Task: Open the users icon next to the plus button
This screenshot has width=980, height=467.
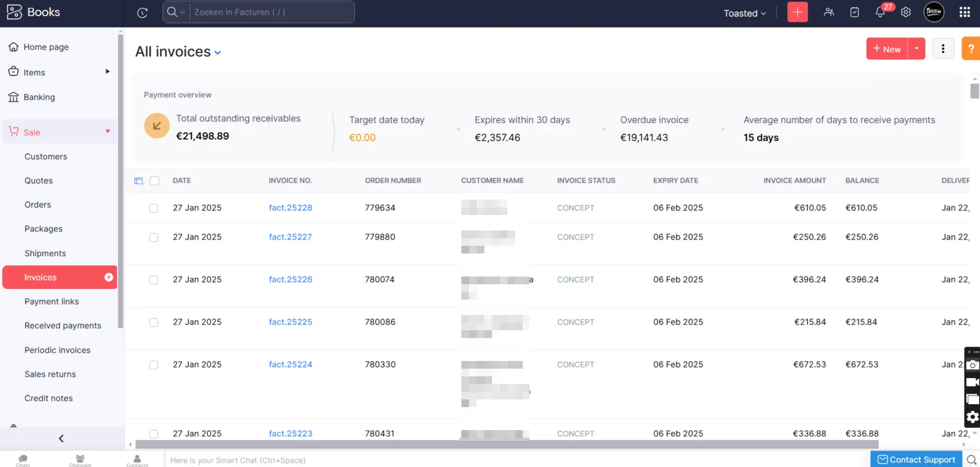Action: click(828, 12)
